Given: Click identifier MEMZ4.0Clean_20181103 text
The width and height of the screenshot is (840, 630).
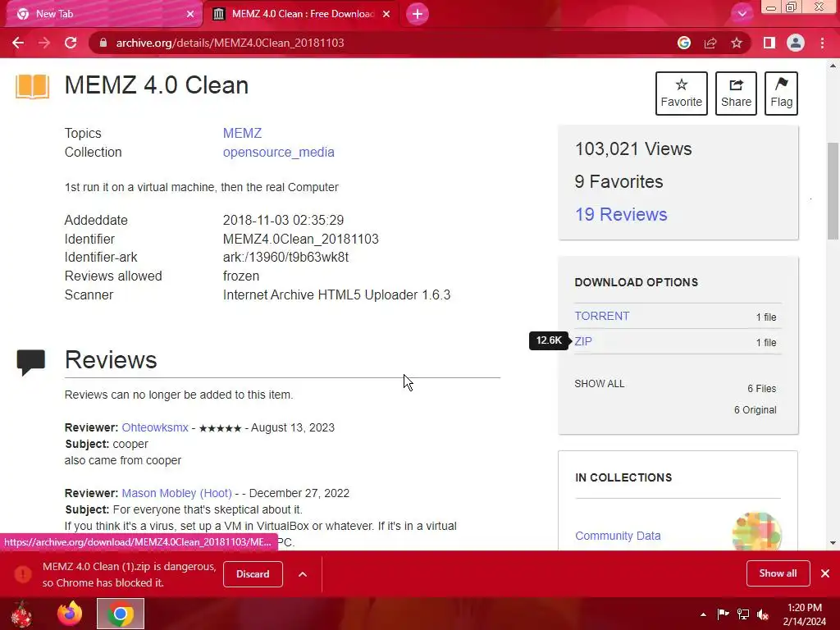Looking at the screenshot, I should (x=300, y=239).
